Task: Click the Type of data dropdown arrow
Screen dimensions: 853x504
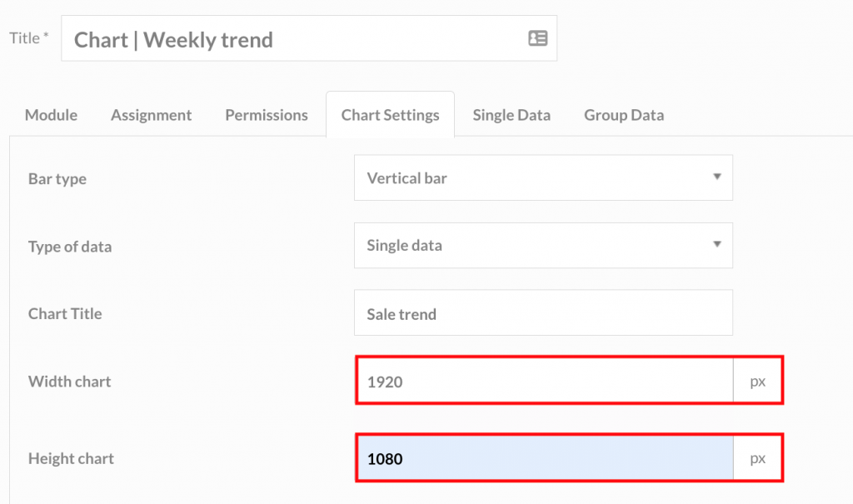Action: [x=717, y=244]
